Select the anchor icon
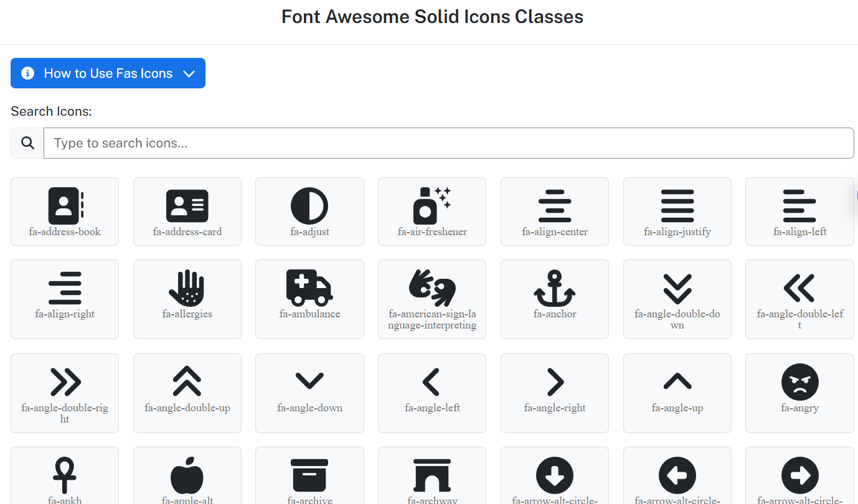The height and width of the screenshot is (504, 858). click(x=555, y=288)
